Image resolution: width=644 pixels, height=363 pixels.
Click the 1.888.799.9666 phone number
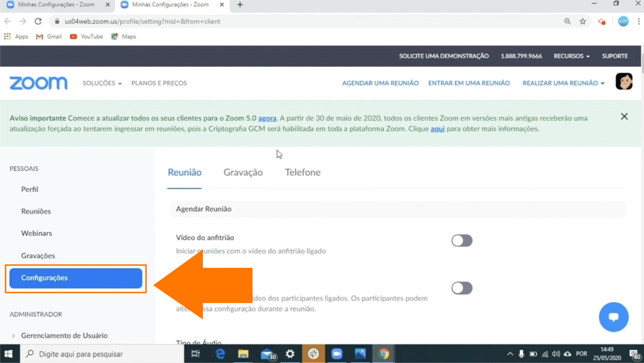pyautogui.click(x=521, y=56)
